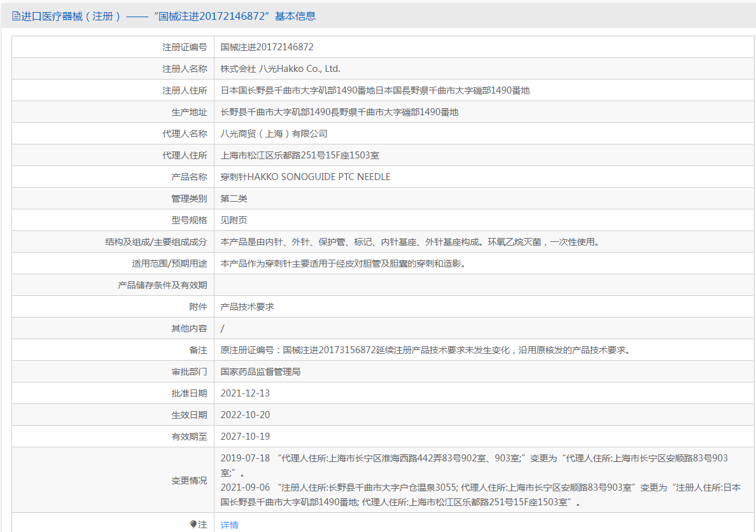Click registration number value 国械注进20172146872 in table

point(267,47)
